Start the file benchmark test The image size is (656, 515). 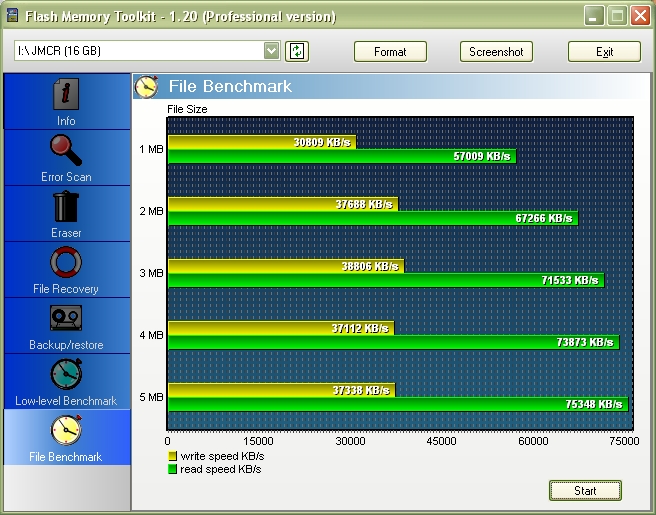pyautogui.click(x=585, y=490)
